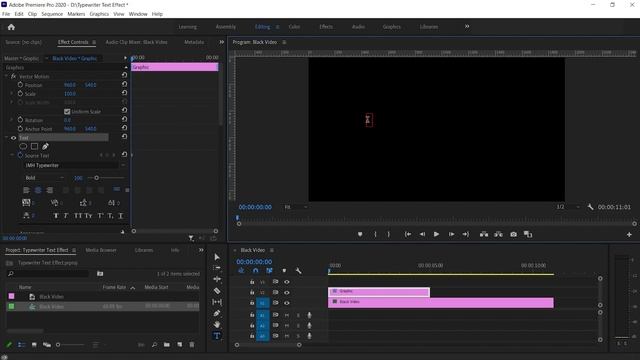The height and width of the screenshot is (360, 640).
Task: Expand the workspaces overflow chevron
Action: (x=467, y=27)
